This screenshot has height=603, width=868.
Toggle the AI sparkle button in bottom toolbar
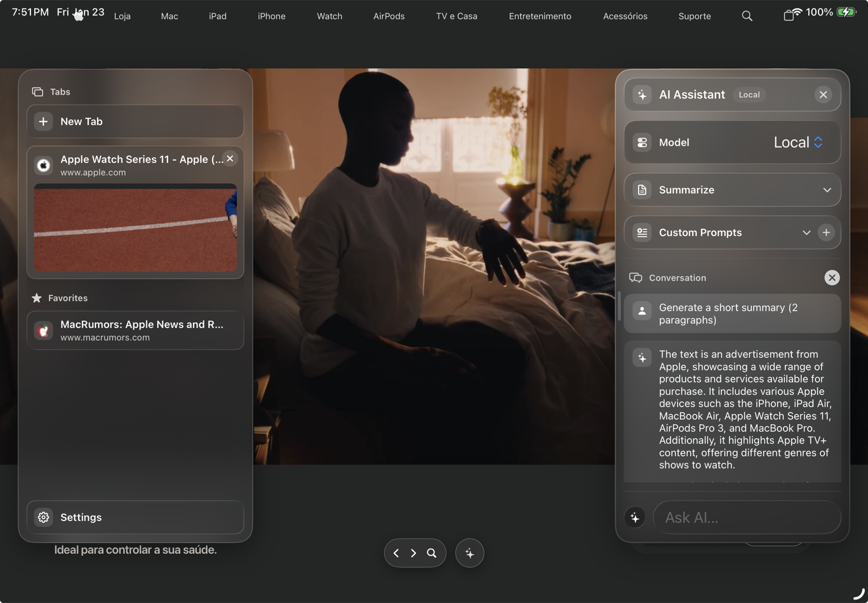[x=470, y=553]
